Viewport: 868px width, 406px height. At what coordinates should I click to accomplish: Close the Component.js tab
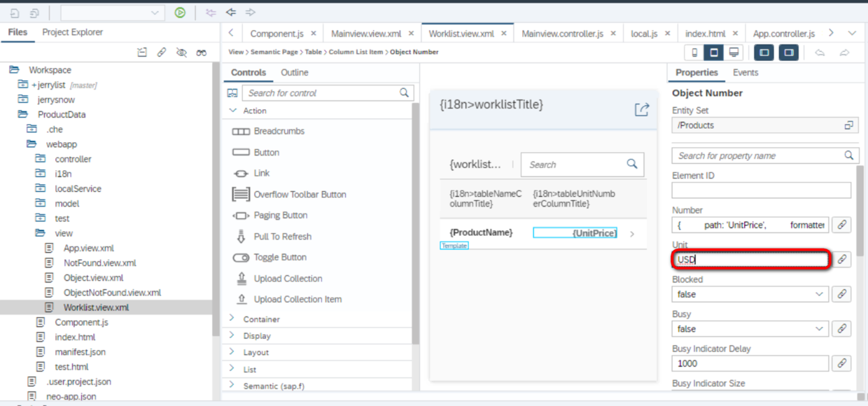click(313, 33)
